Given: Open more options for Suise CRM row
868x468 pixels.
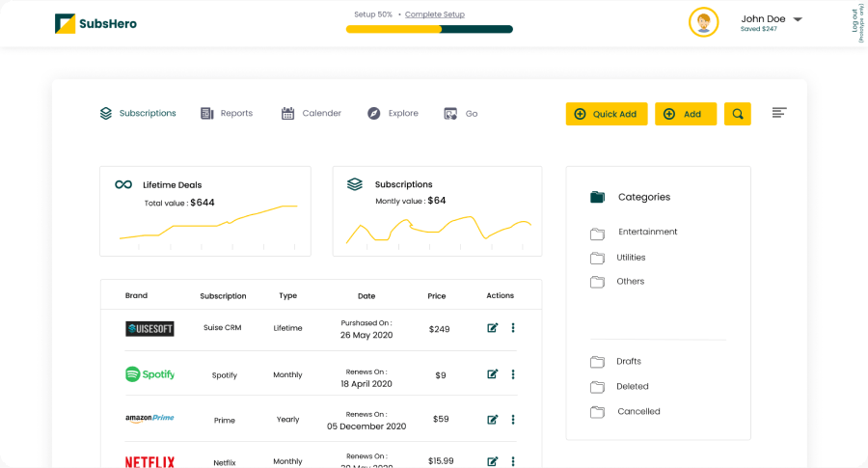Looking at the screenshot, I should pyautogui.click(x=513, y=328).
